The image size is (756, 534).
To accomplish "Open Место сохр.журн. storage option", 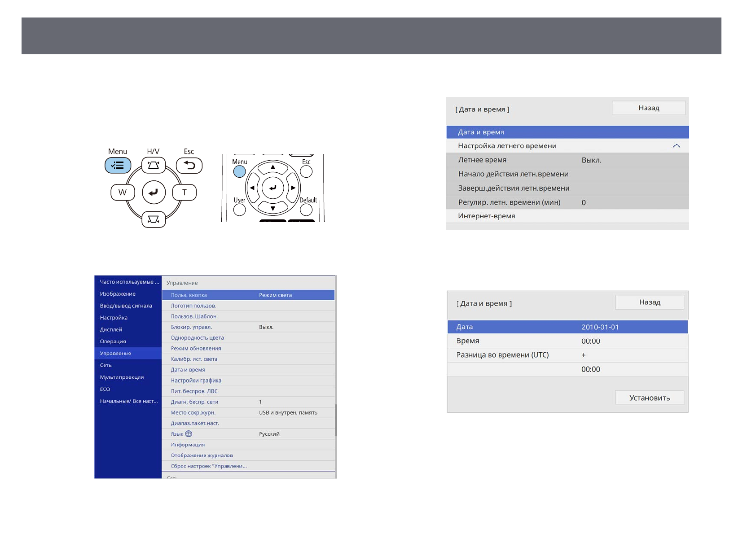I will pyautogui.click(x=248, y=412).
